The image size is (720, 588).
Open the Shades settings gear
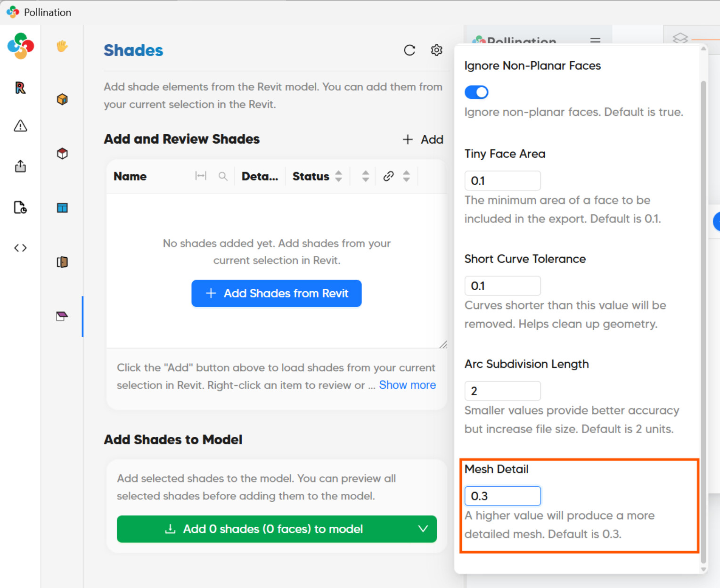click(437, 50)
